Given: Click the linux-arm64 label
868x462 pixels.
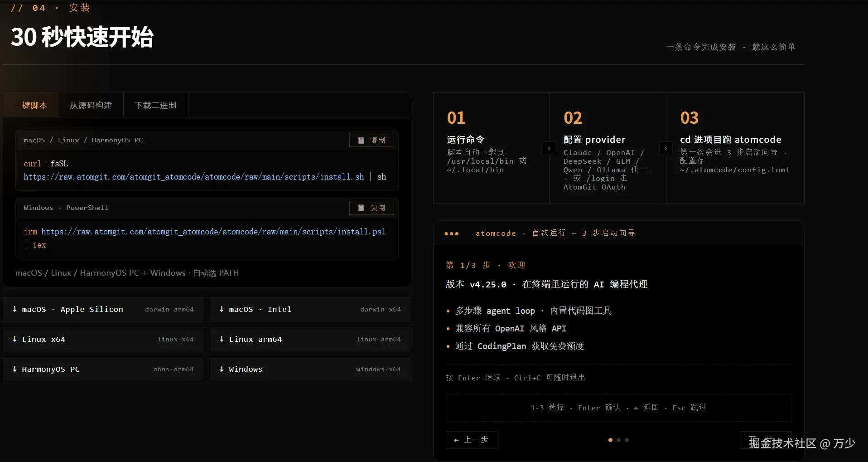Looking at the screenshot, I should click(378, 339).
